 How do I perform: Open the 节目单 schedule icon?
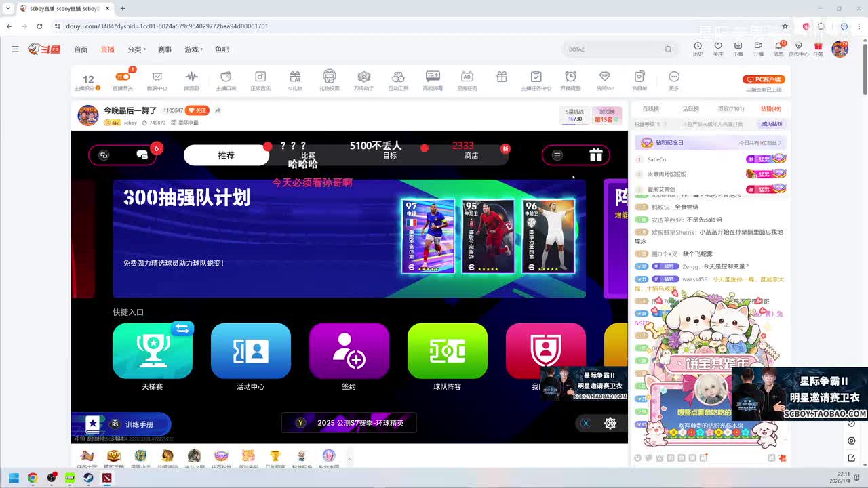click(x=639, y=77)
